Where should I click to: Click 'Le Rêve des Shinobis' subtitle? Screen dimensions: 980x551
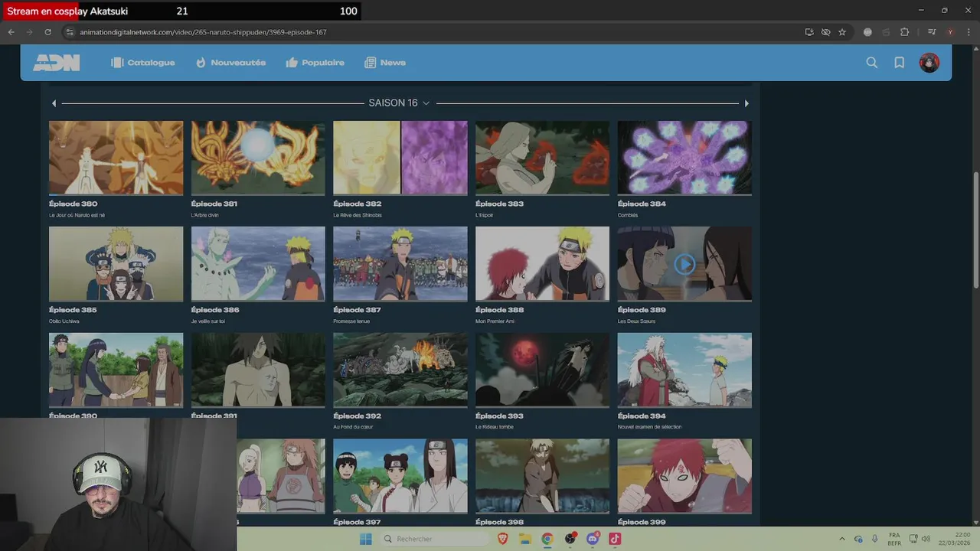click(x=358, y=215)
